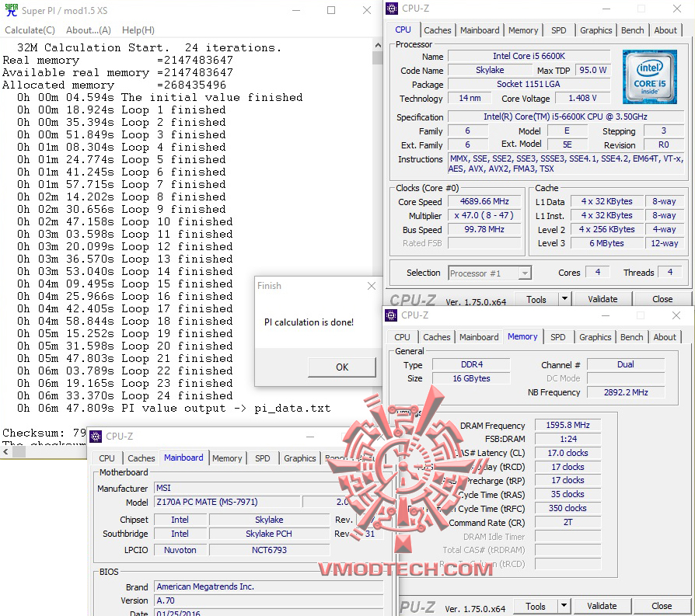Image resolution: width=695 pixels, height=616 pixels.
Task: Select CPU tab in top CPU-Z window
Action: coord(403,30)
